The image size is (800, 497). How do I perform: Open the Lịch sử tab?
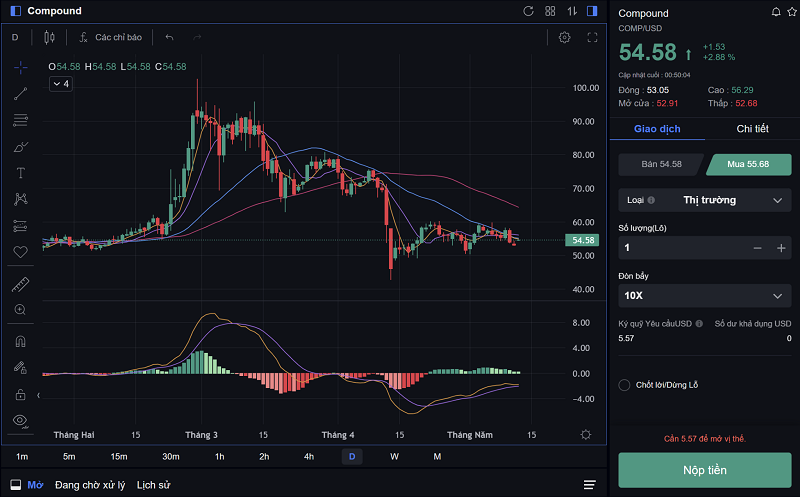pos(153,485)
